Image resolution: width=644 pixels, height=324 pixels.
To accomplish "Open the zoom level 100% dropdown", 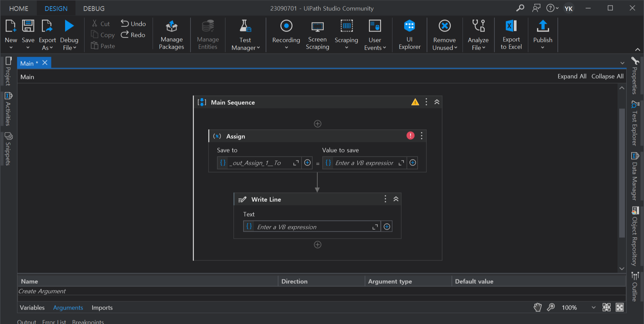I will point(593,307).
